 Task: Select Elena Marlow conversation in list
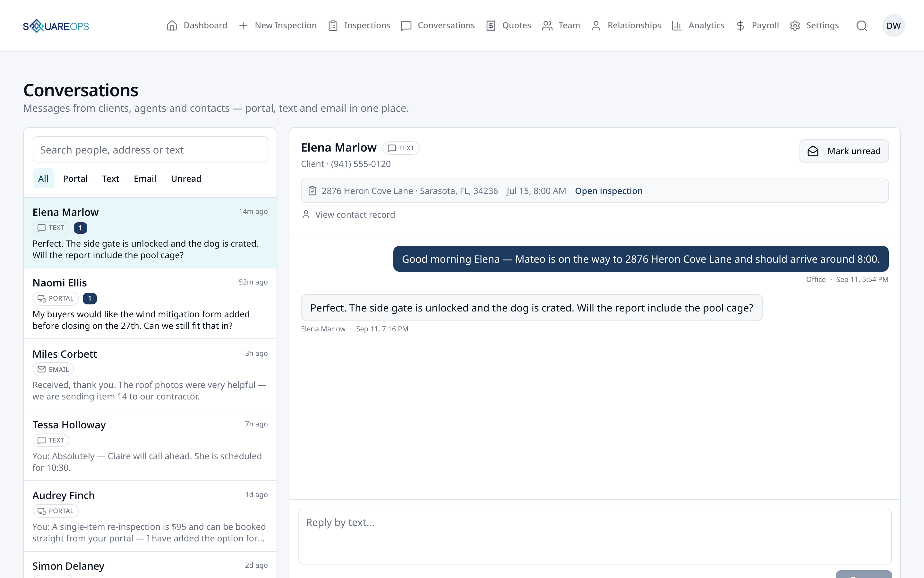(x=150, y=233)
